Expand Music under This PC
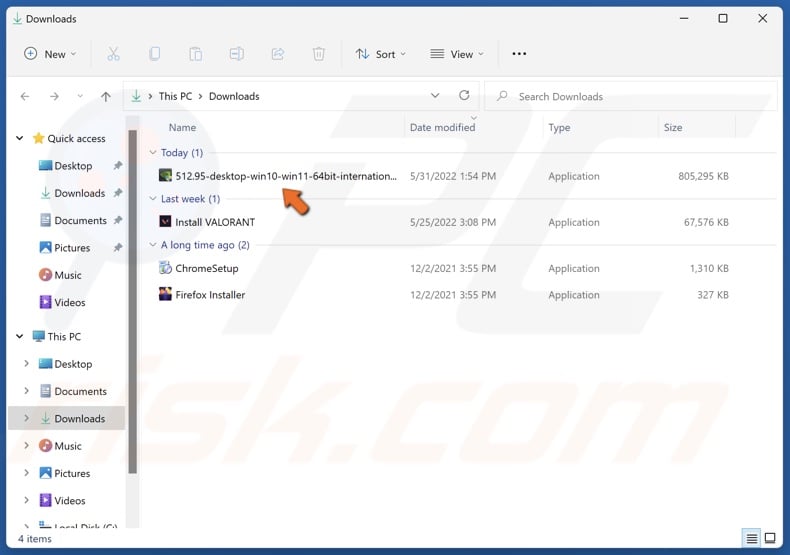Screen dimensions: 790x555 coord(26,445)
